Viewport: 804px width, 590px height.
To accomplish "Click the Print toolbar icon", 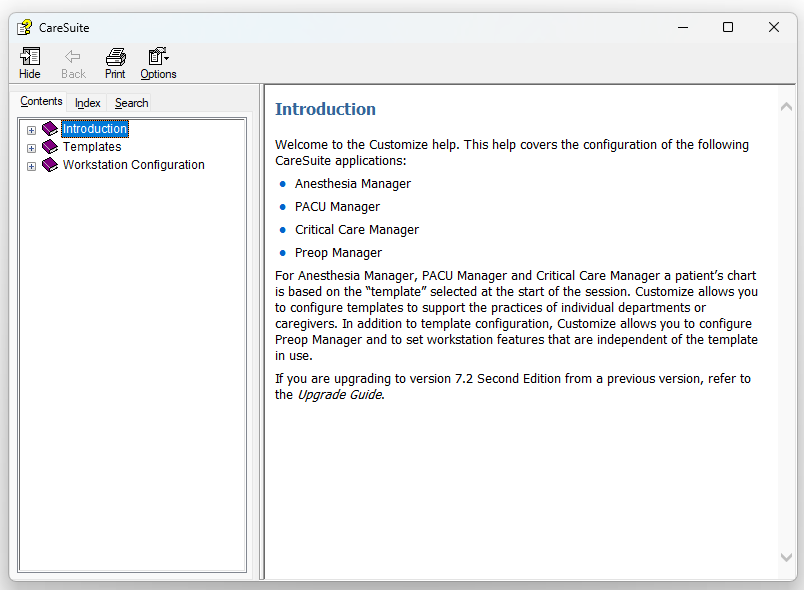I will click(x=115, y=56).
